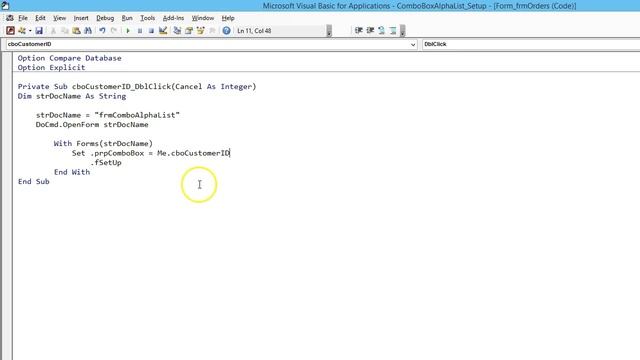Click the Copy toolbar icon
Screen dimensions: 640x360
(64, 31)
